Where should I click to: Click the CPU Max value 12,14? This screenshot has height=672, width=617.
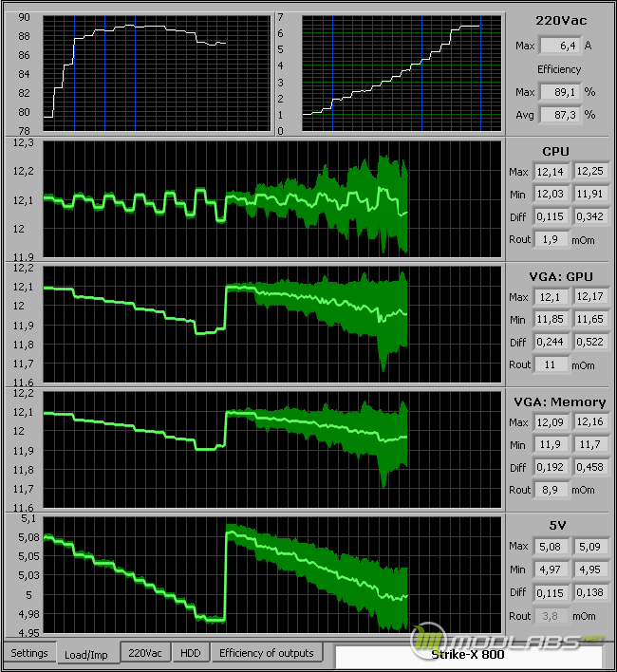click(551, 172)
